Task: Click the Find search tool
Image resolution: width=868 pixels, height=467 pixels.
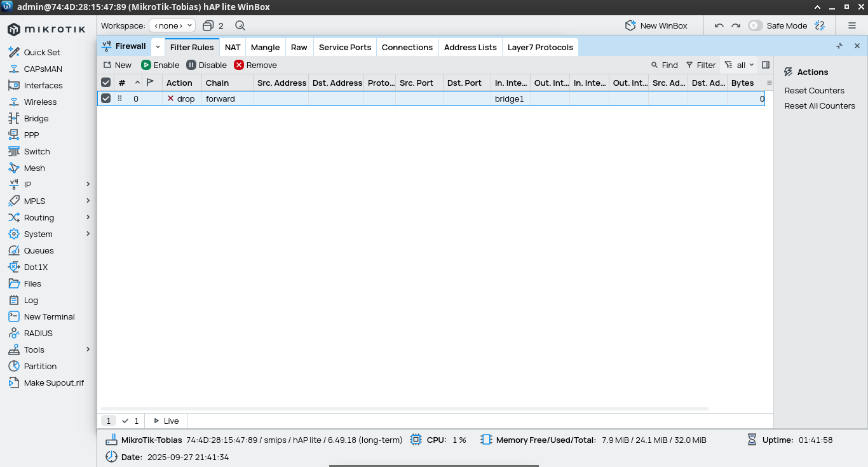Action: (665, 65)
